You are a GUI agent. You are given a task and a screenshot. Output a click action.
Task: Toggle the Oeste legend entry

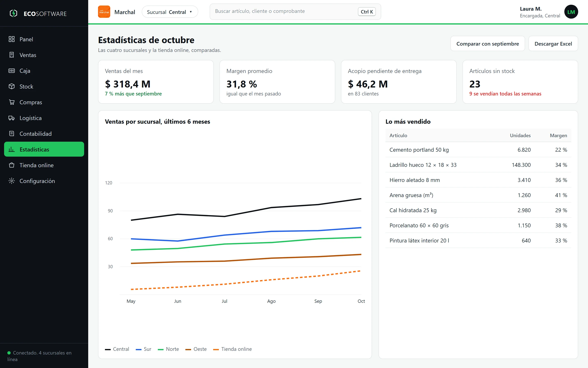[x=196, y=349]
